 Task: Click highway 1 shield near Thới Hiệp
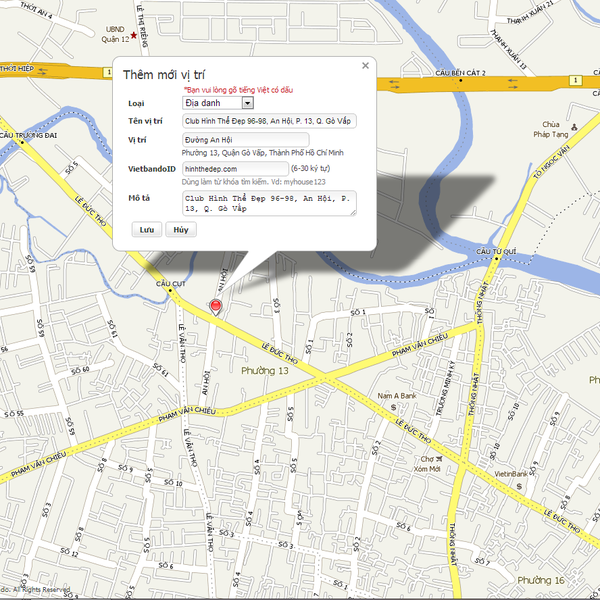108,72
